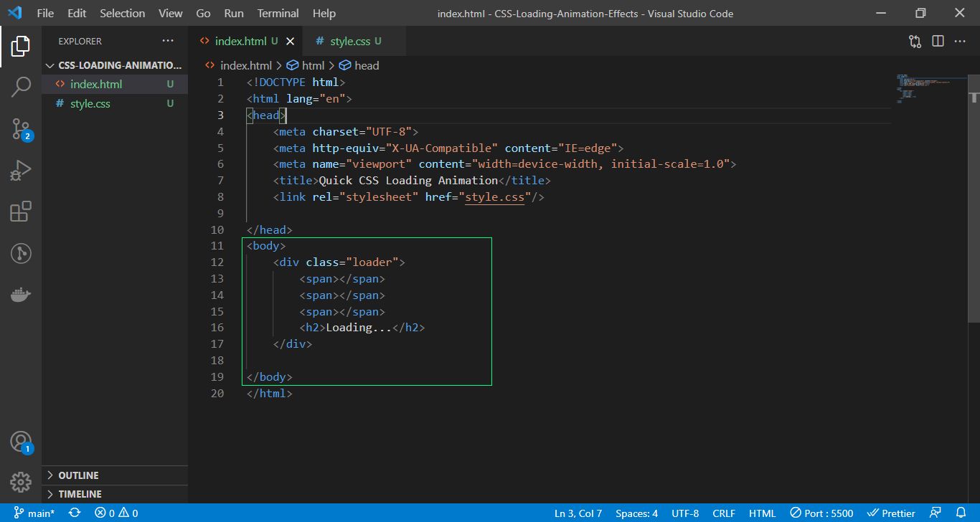The height and width of the screenshot is (522, 980).
Task: Open the Help menu
Action: tap(324, 13)
